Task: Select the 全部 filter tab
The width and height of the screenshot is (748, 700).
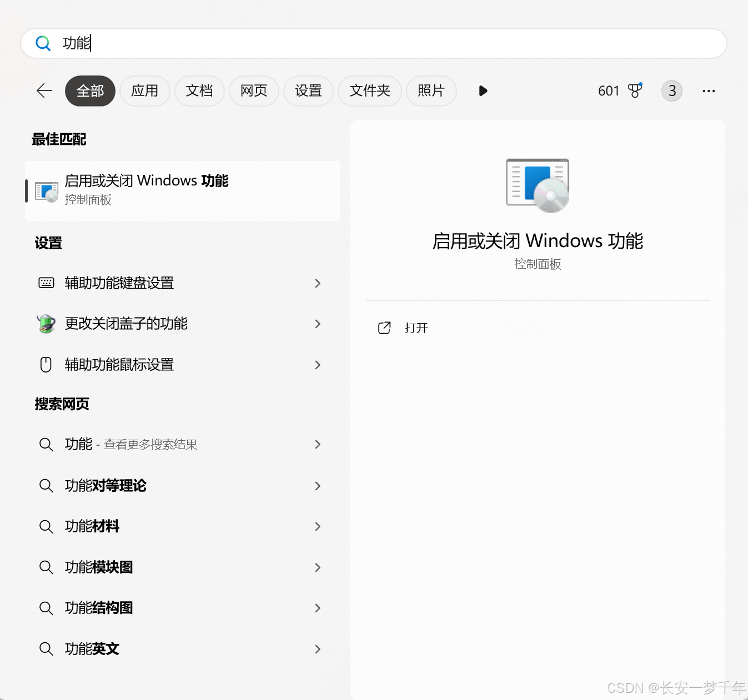Action: coord(90,91)
